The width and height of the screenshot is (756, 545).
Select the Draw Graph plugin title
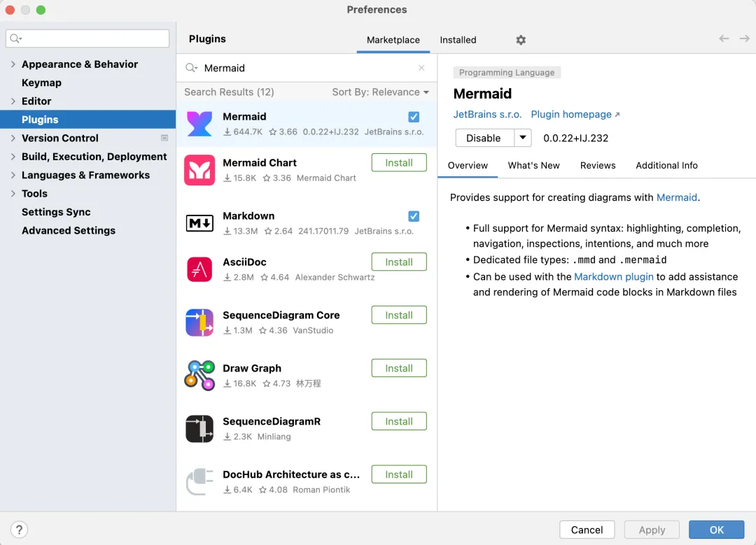click(252, 368)
